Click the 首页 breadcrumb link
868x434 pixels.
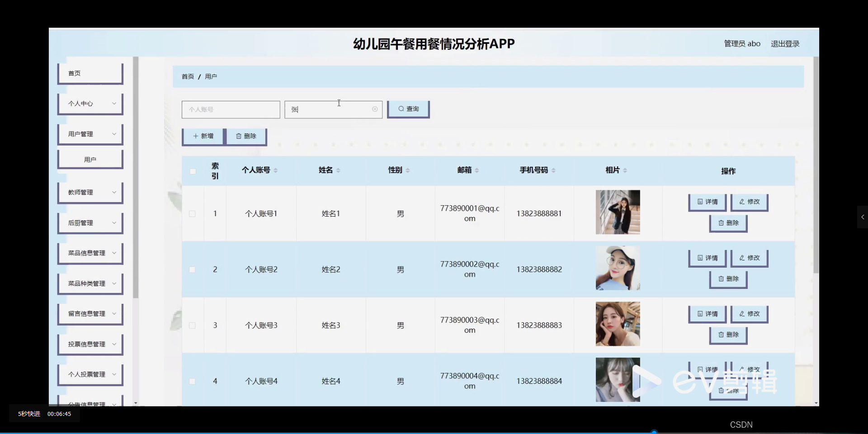click(187, 76)
